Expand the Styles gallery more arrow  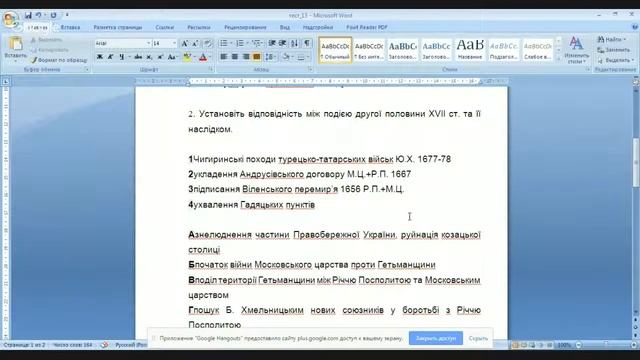(x=559, y=58)
